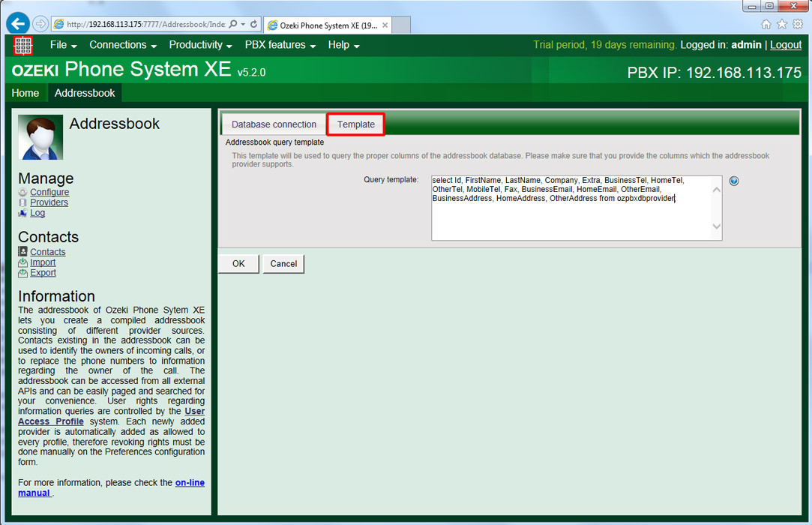Screen dimensions: 812x525
Task: Open favorites star icon
Action: [782, 24]
